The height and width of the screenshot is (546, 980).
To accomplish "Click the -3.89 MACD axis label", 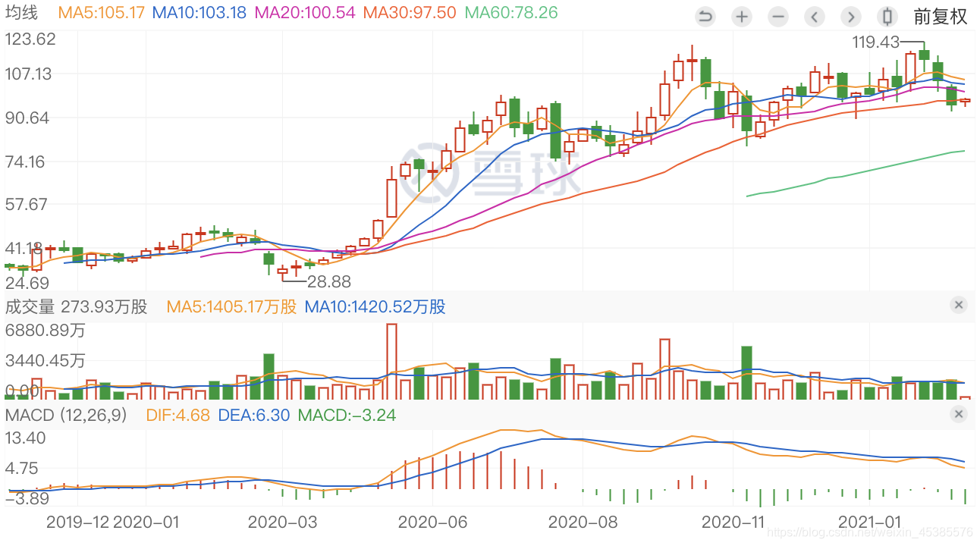I will [x=27, y=498].
